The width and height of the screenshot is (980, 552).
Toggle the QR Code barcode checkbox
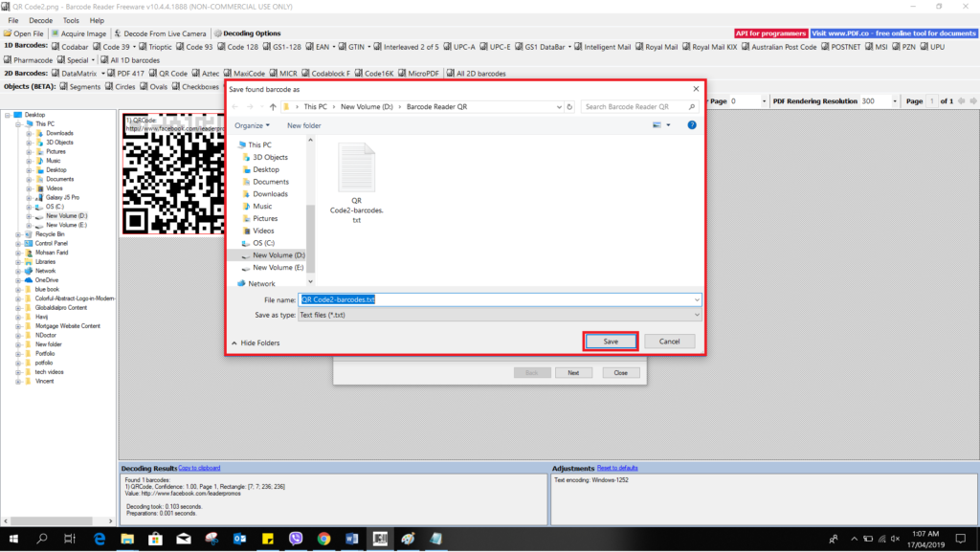click(x=153, y=73)
